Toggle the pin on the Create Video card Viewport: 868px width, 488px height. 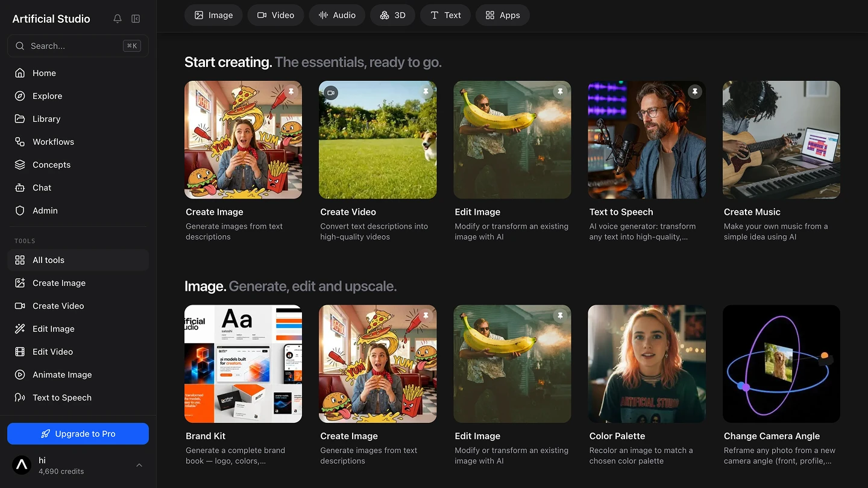click(426, 92)
